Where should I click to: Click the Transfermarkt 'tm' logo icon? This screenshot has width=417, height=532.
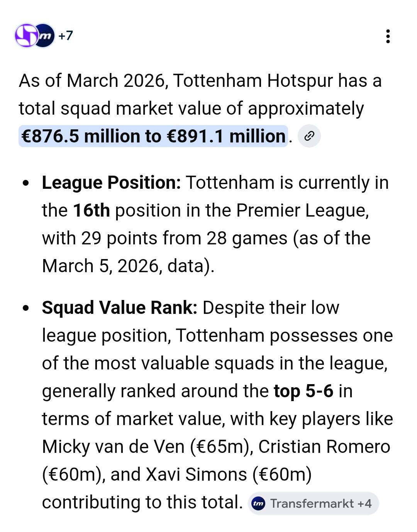pyautogui.click(x=258, y=503)
